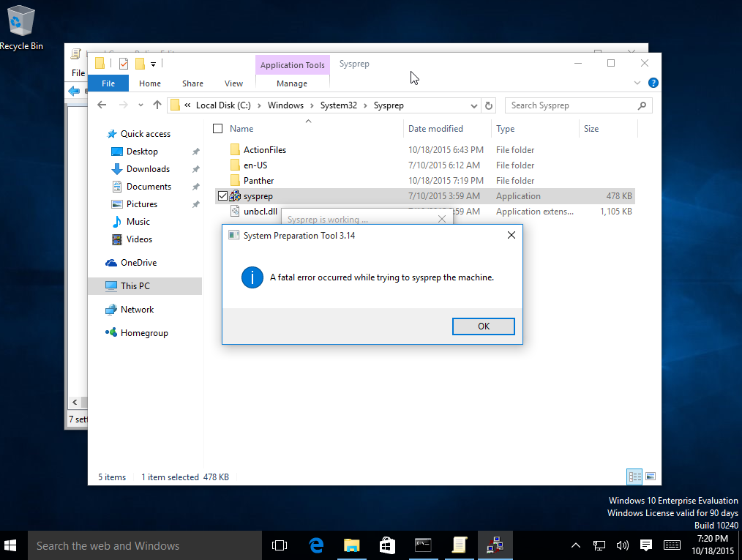The image size is (742, 560).
Task: Switch to the Share ribbon tab
Action: [192, 83]
